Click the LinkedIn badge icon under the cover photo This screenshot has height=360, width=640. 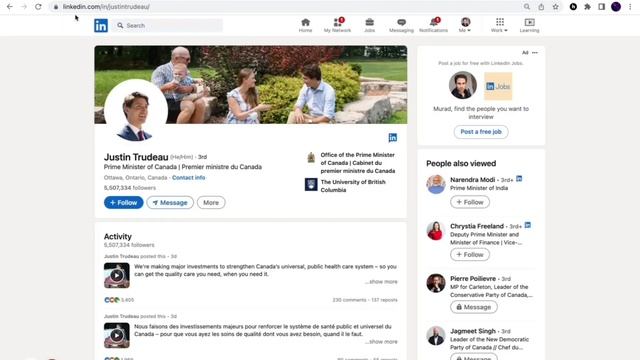[x=393, y=138]
